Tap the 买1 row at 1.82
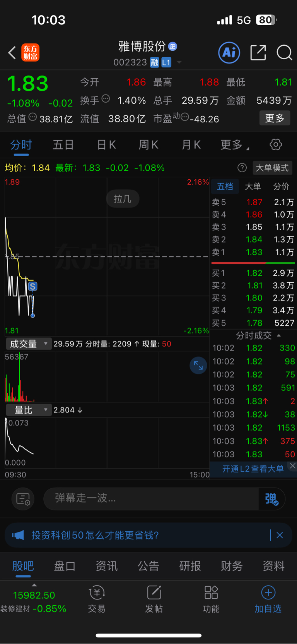This screenshot has width=297, height=644. click(x=253, y=273)
